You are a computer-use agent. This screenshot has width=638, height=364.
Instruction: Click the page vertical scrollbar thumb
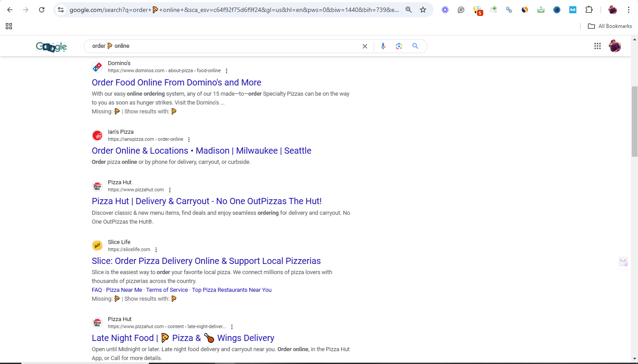634,121
